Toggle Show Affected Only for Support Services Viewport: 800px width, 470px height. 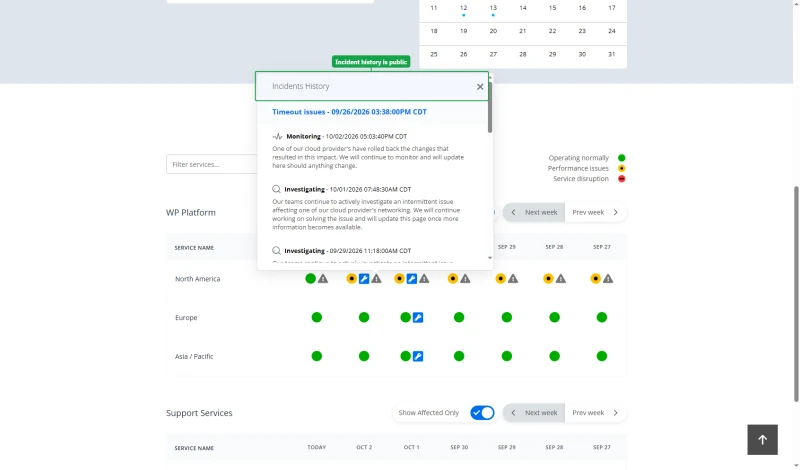[482, 412]
